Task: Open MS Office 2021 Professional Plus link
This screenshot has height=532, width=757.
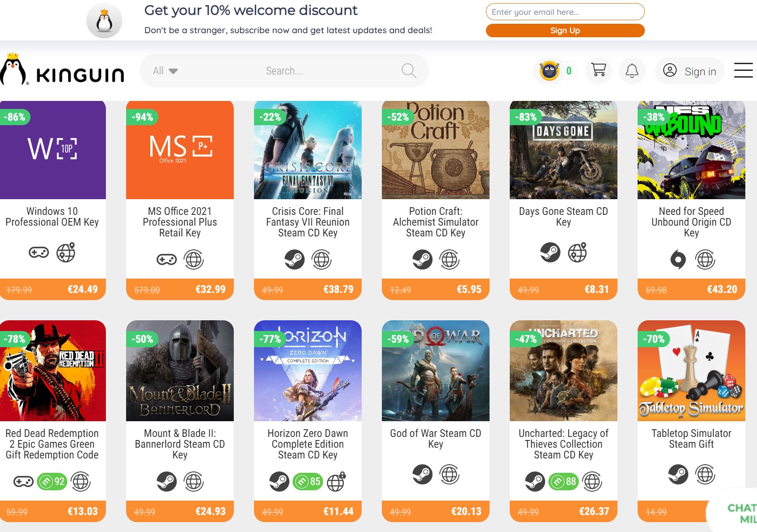Action: 180,222
